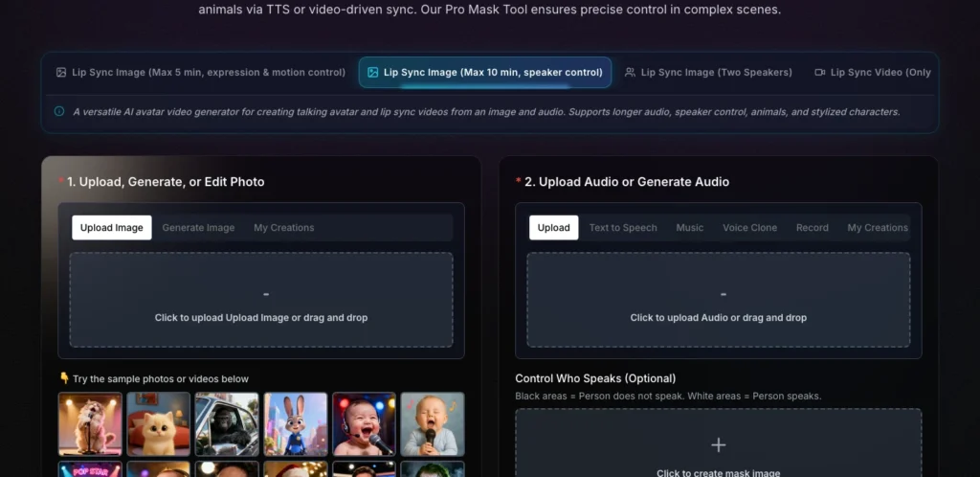Click the image upload drop zone
Image resolution: width=980 pixels, height=477 pixels.
point(261,300)
